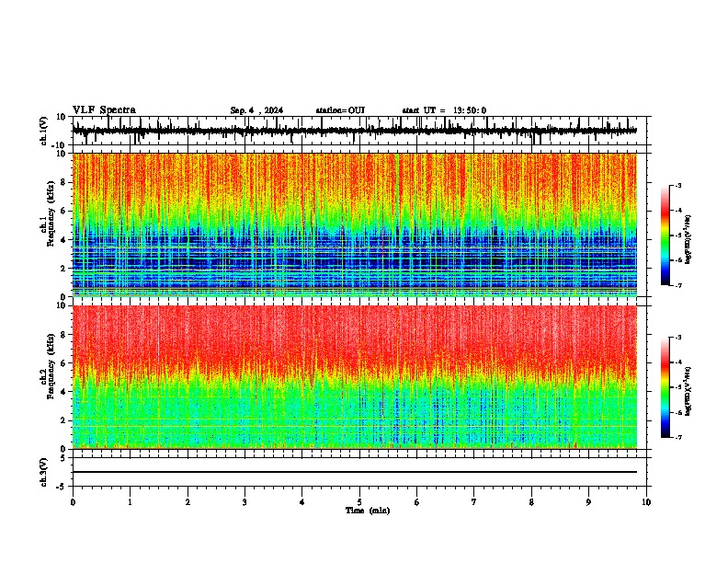Click the "6" kHz tick on ch.2 frequency axis
The height and width of the screenshot is (563, 728).
coord(63,363)
